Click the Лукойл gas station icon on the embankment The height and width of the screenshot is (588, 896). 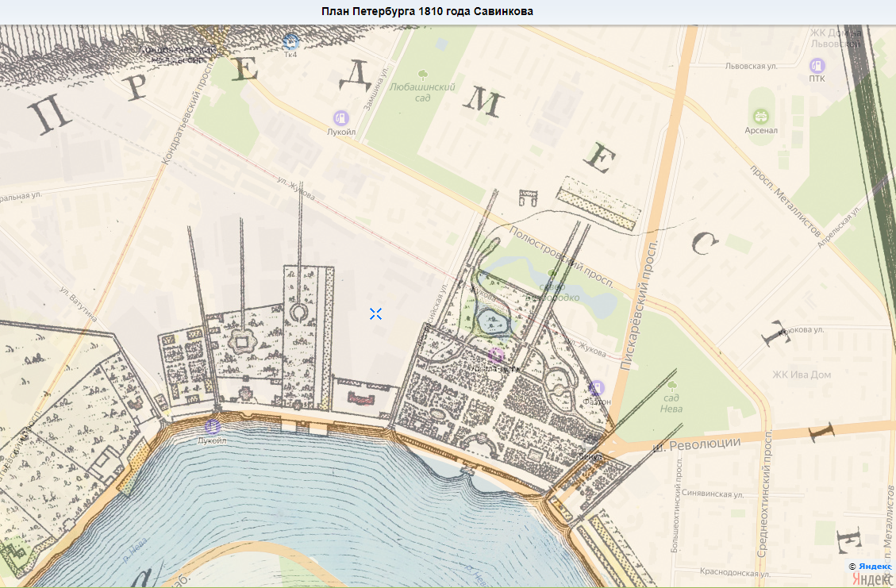[212, 426]
